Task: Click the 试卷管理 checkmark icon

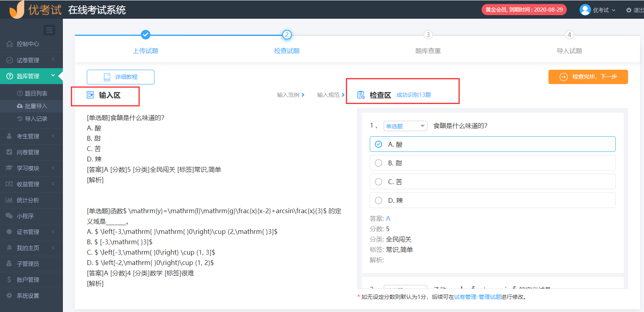Action: click(x=10, y=60)
